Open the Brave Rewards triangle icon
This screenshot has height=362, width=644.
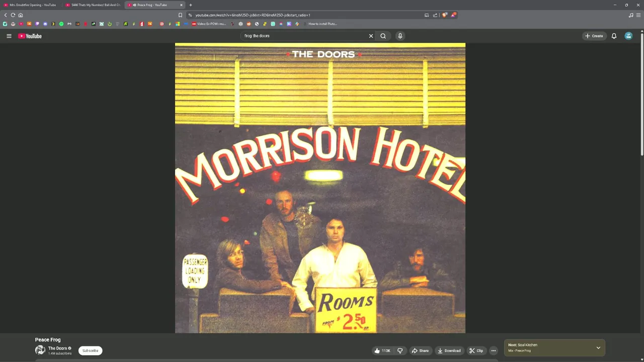click(x=453, y=15)
